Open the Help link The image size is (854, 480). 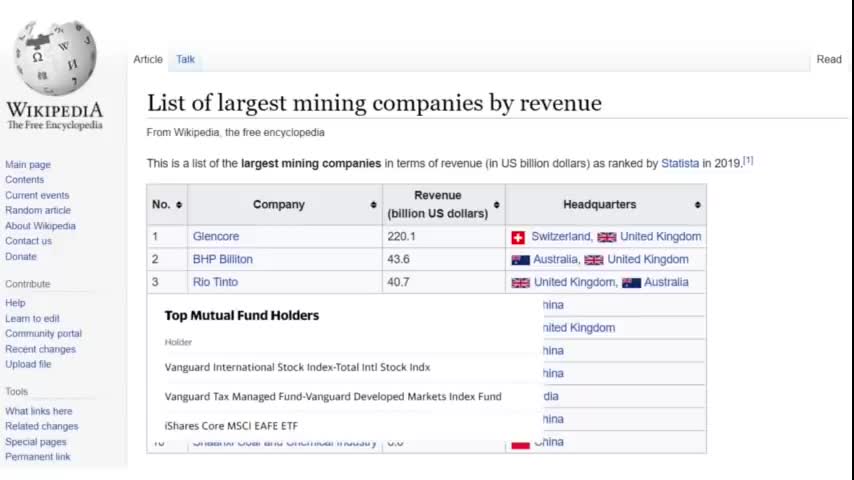15,303
